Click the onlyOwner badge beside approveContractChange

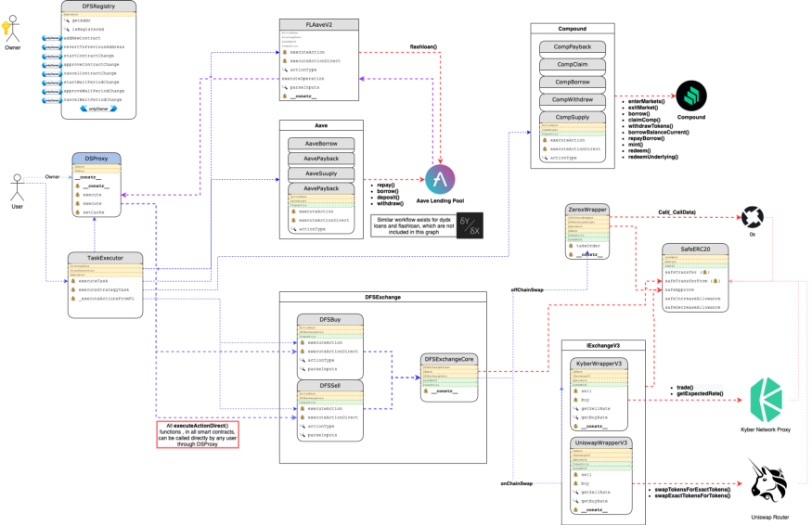[52, 65]
